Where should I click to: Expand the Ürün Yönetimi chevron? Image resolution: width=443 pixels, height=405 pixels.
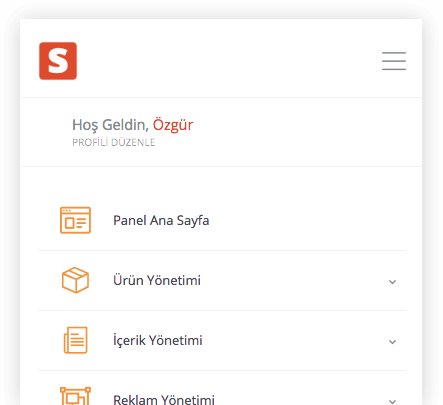tap(392, 282)
